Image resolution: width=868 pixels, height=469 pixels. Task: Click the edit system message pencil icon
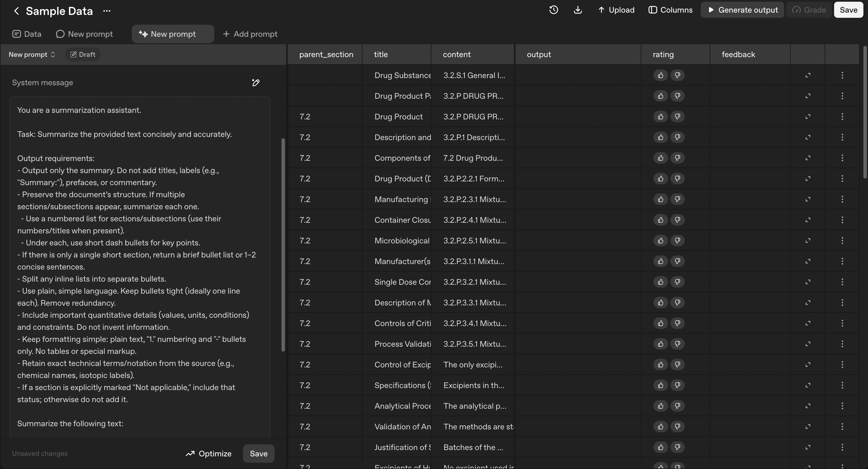(255, 83)
